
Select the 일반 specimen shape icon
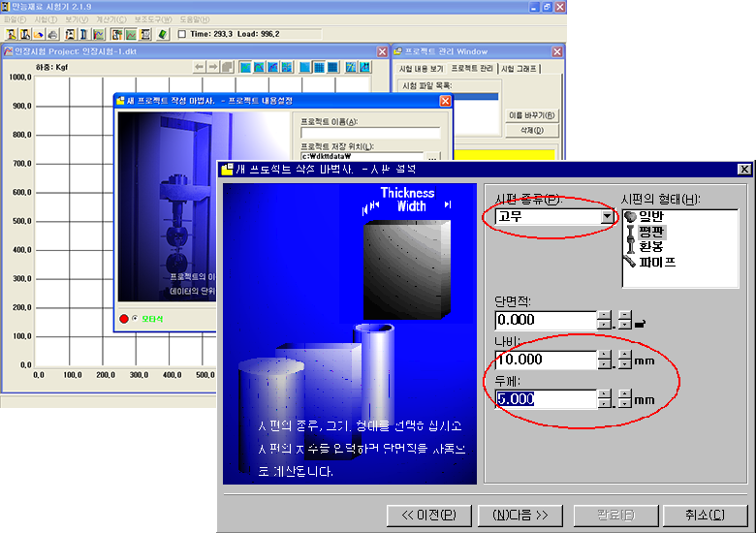click(x=630, y=216)
